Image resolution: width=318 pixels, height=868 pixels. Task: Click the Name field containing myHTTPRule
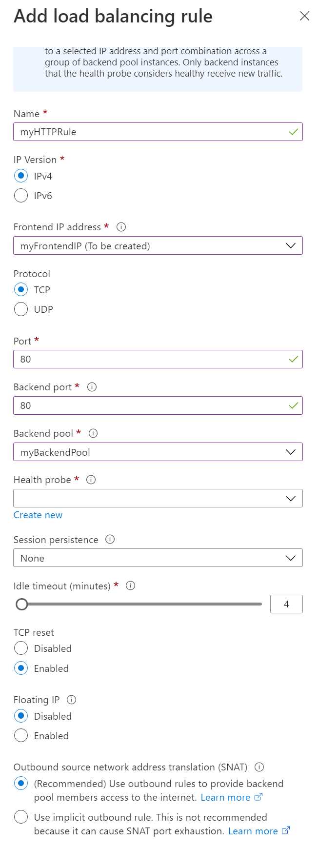point(151,132)
